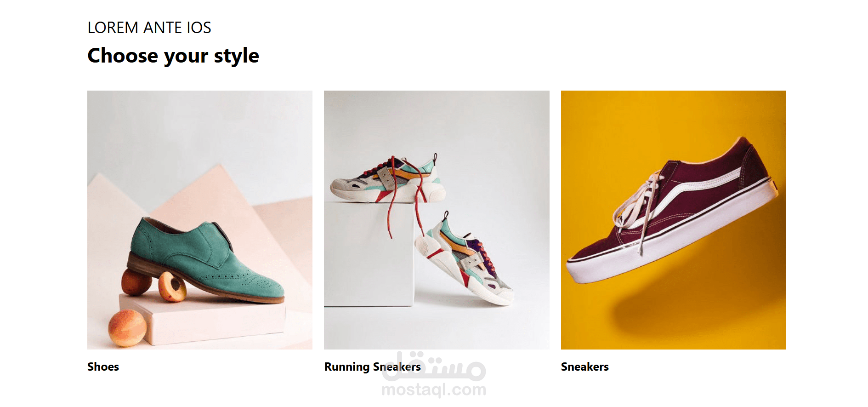
Task: Click the Shoes label link
Action: click(103, 367)
